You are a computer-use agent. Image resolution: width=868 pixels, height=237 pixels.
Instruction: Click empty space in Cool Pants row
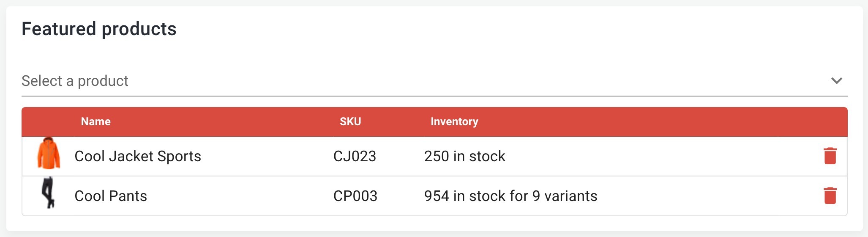[697, 196]
